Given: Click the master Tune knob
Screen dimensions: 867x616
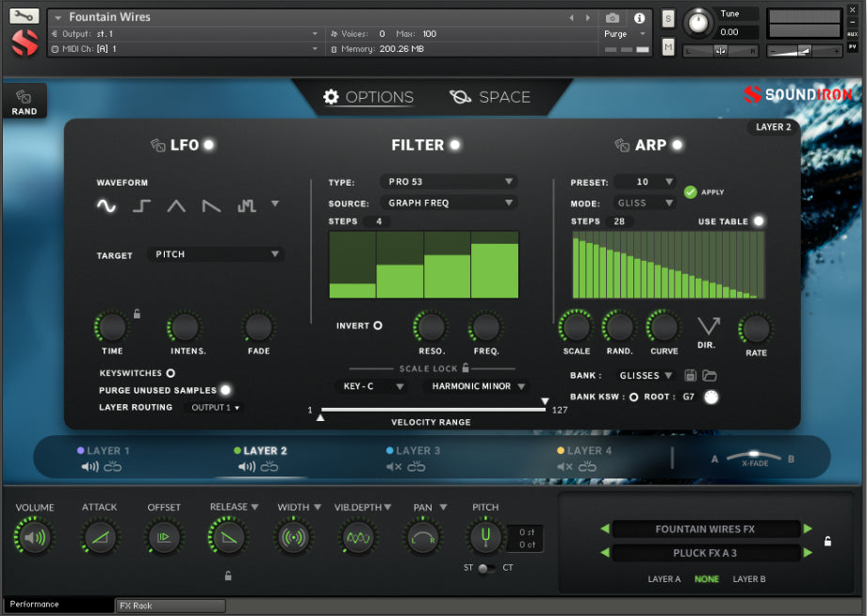Looking at the screenshot, I should coord(698,24).
